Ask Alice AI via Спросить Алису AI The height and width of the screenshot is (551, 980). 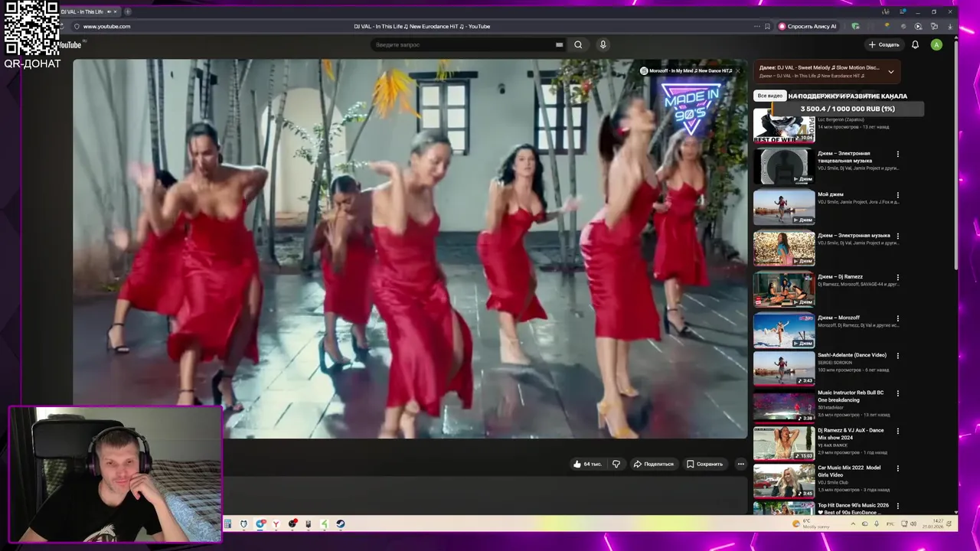[x=808, y=26]
